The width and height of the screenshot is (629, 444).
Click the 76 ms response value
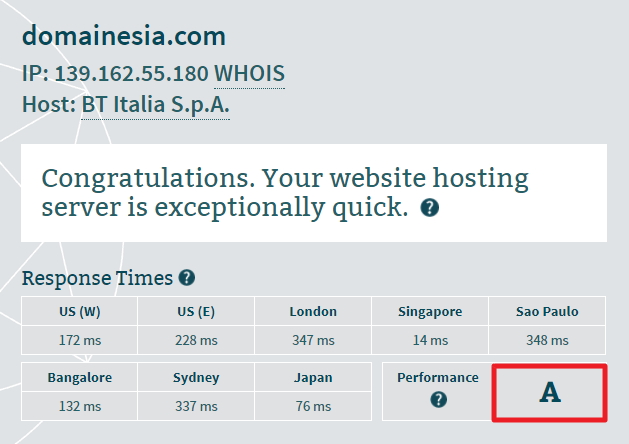[x=313, y=406]
